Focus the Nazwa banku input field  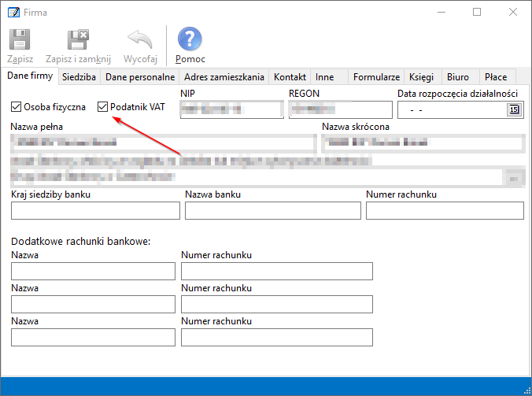[272, 210]
